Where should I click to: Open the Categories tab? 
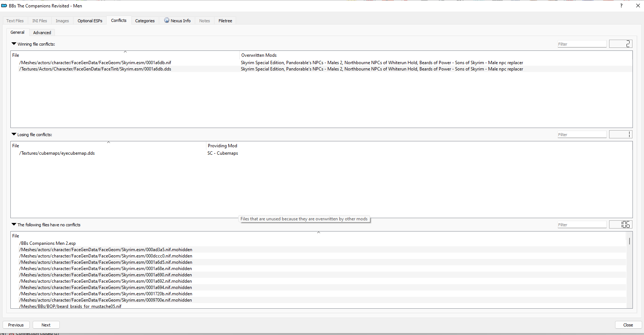pyautogui.click(x=145, y=21)
